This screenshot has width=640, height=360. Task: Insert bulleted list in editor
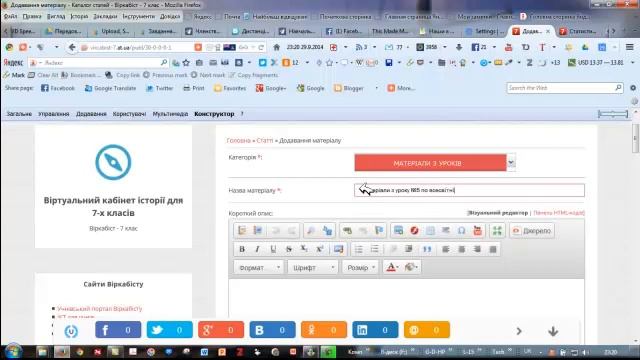pos(374,249)
